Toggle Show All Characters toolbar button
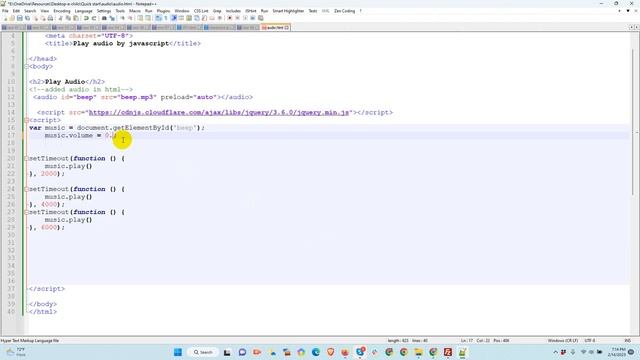Image resolution: width=640 pixels, height=360 pixels. tap(165, 18)
